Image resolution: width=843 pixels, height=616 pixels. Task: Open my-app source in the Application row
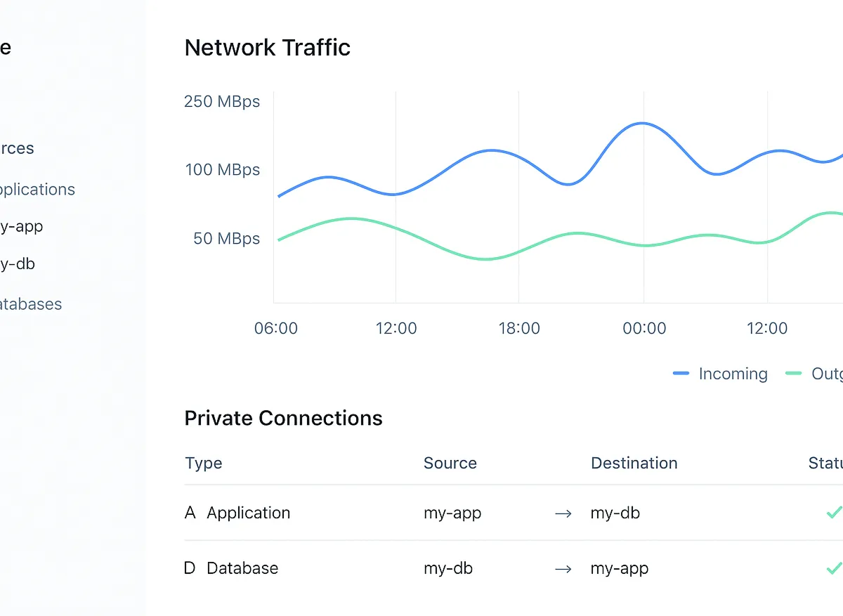(452, 513)
